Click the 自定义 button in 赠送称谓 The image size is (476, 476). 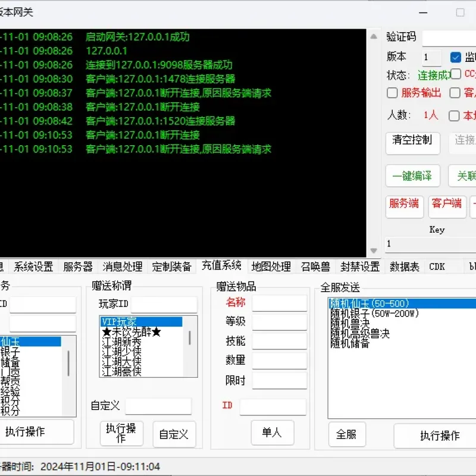click(174, 434)
